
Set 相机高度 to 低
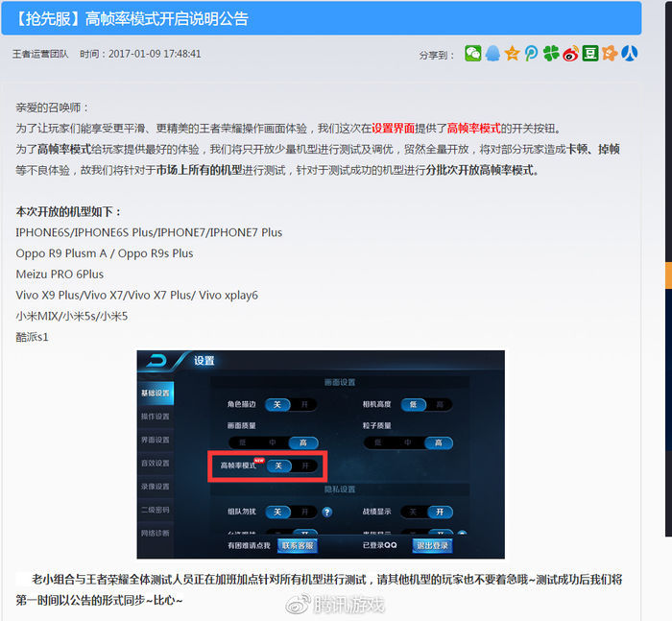[x=413, y=404]
